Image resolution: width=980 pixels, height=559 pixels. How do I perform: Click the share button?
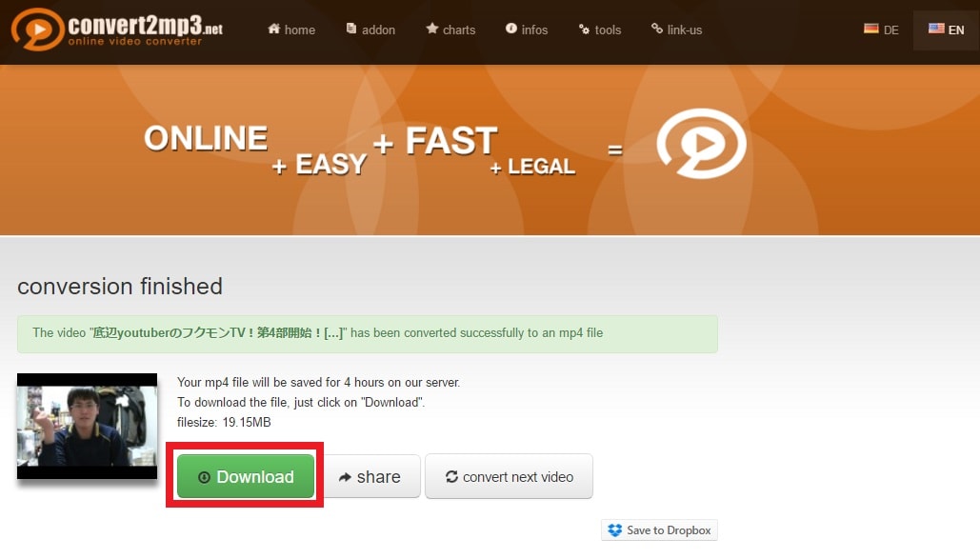pos(370,476)
